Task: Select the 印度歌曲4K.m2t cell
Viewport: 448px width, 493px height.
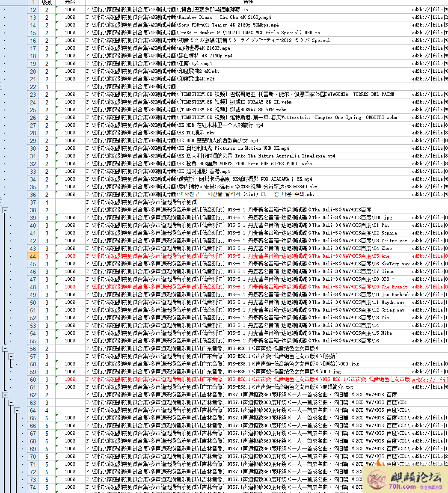Action: (x=248, y=79)
